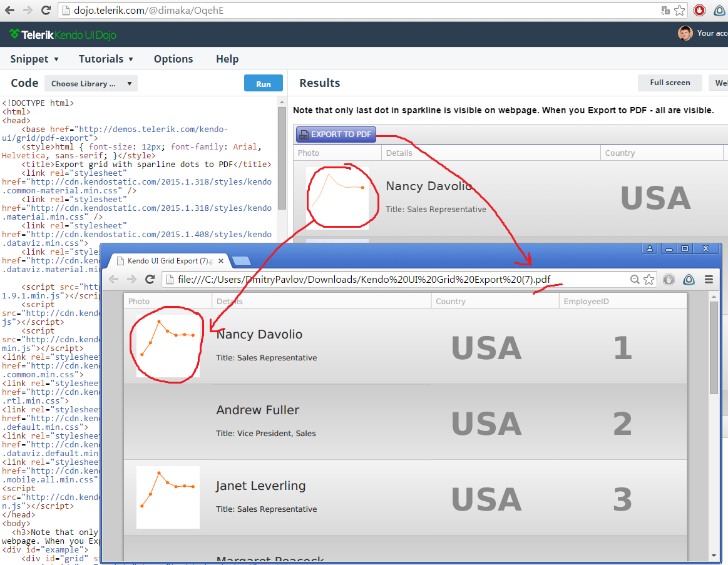Open the Telerik Kendo UI Dojo logo

click(x=63, y=34)
